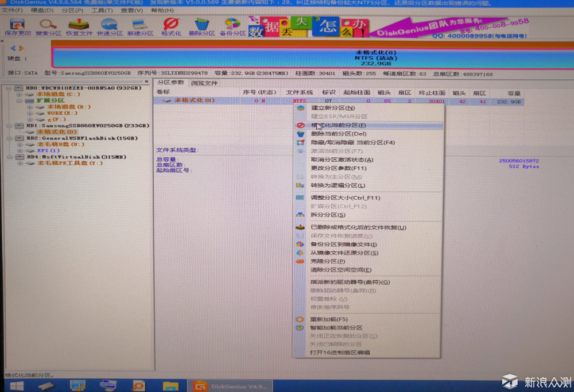Open the 帮助(H) menu

pyautogui.click(x=162, y=10)
